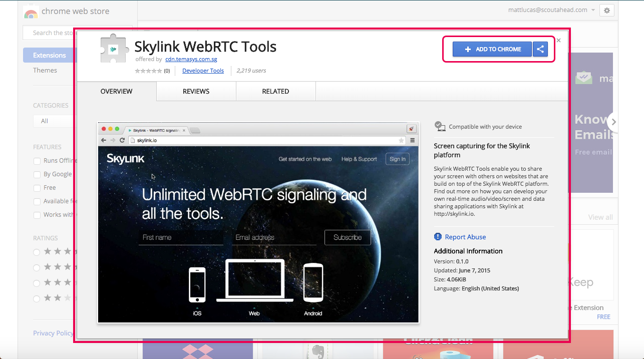Click the five-star rating row of the extension
The width and height of the screenshot is (644, 359).
tap(149, 71)
